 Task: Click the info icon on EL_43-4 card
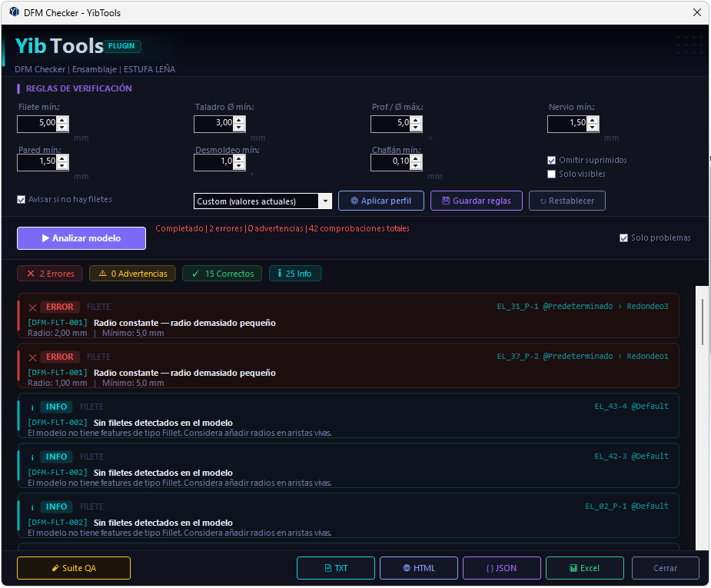tap(32, 407)
